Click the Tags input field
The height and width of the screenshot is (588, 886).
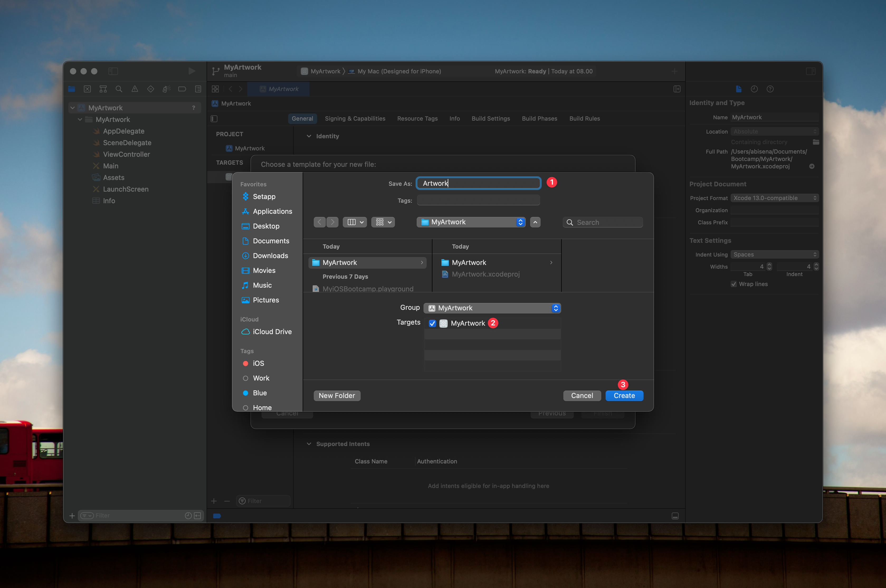click(x=479, y=200)
